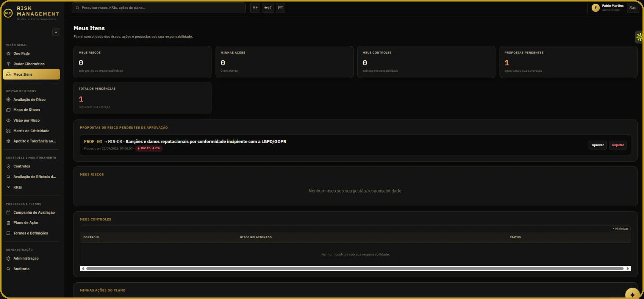Click the gauge icon beside KRIs

coord(8,187)
